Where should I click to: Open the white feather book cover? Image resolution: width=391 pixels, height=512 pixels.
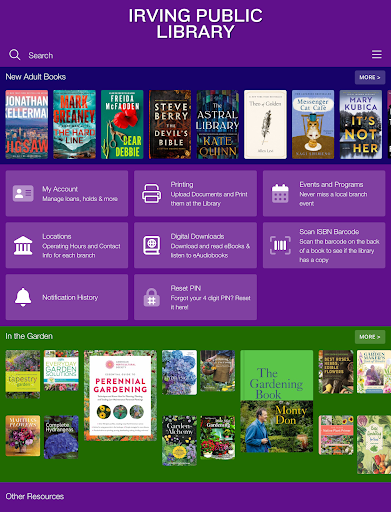tap(265, 124)
